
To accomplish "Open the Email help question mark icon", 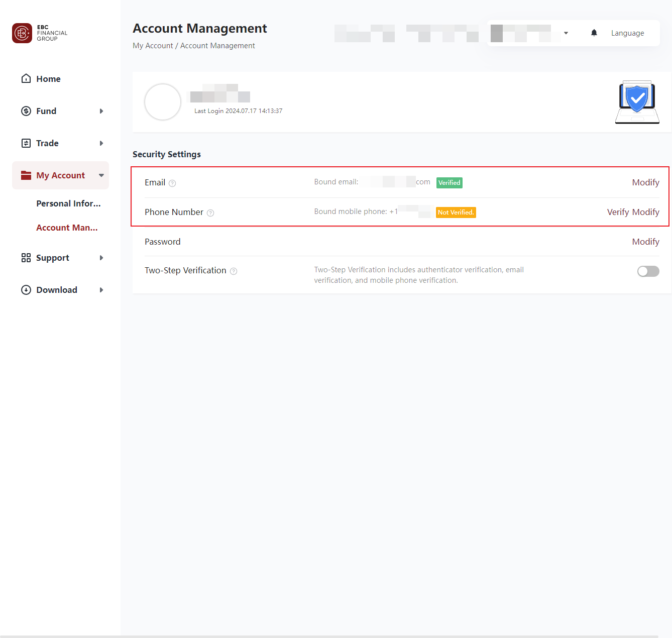I will (172, 183).
